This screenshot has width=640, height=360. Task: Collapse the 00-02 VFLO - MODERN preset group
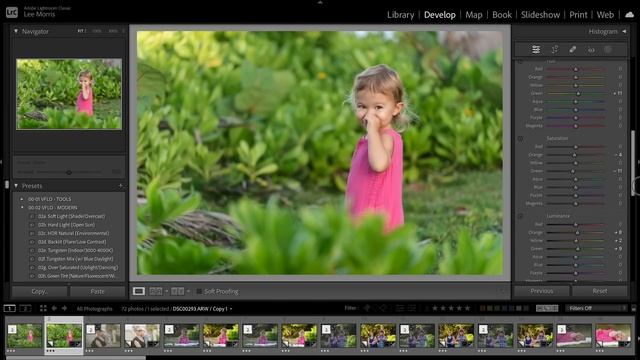[x=22, y=208]
